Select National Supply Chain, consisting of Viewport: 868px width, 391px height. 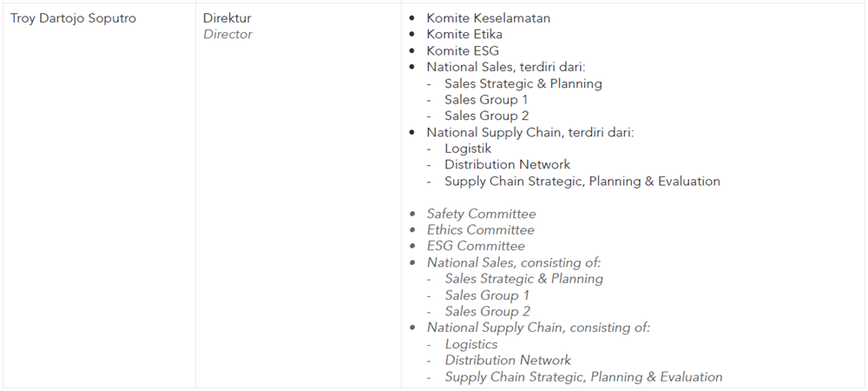coord(538,328)
